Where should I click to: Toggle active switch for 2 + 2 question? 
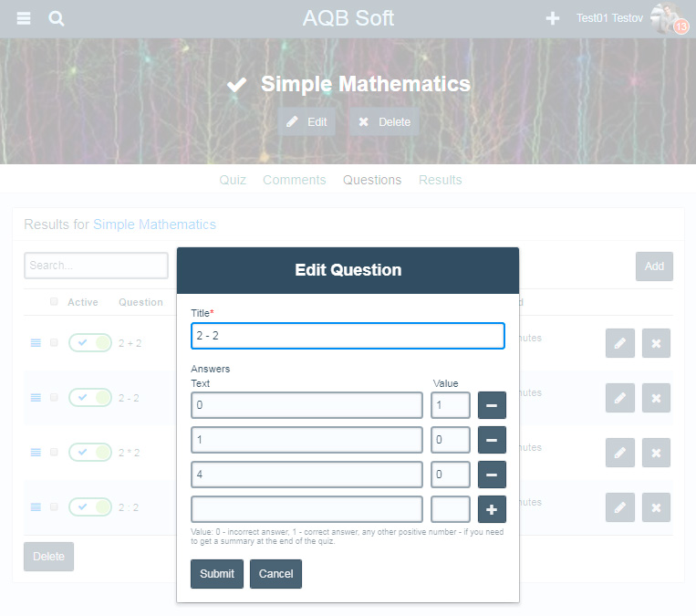pyautogui.click(x=89, y=343)
